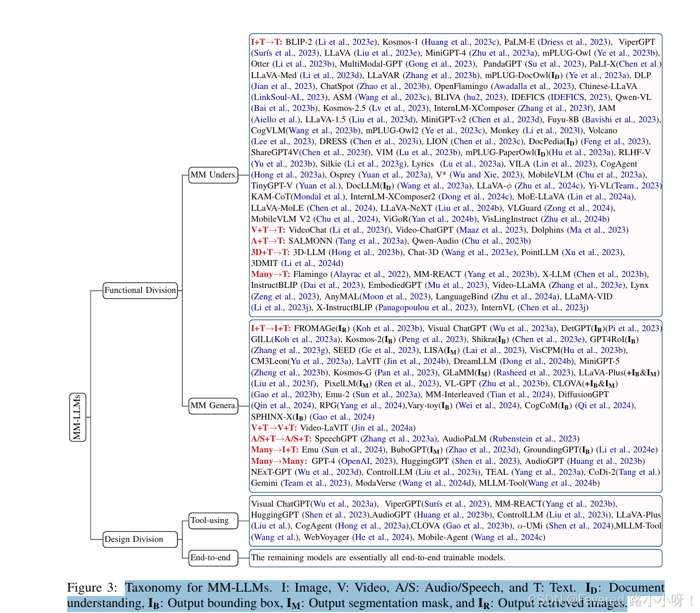Select the Functional Division node
Viewport: 700px width, 613px height.
(140, 290)
